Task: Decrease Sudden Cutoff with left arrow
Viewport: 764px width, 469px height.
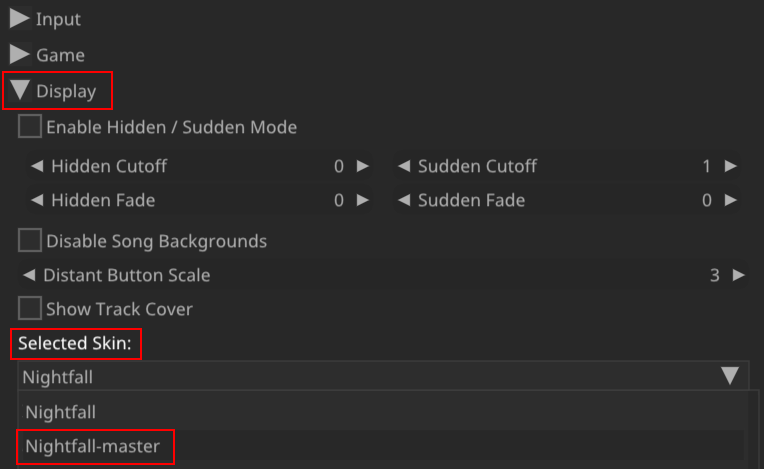Action: 404,166
